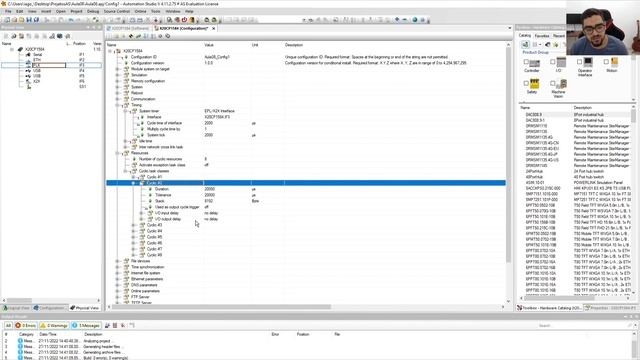The height and width of the screenshot is (360, 640).
Task: Collapse the Resources node
Action: [117, 153]
